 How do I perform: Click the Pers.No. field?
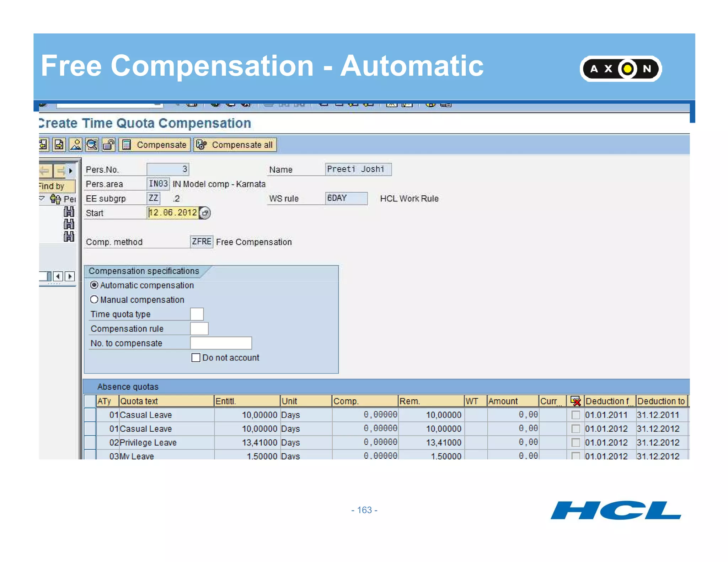click(167, 169)
